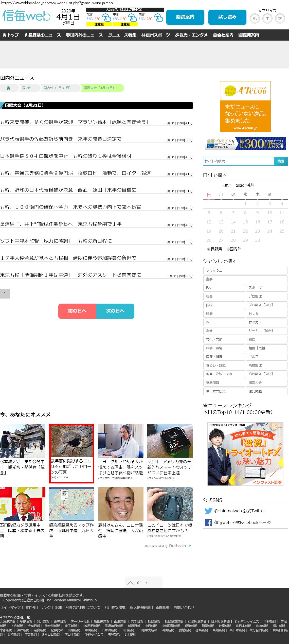Click the 購読案内 button
This screenshot has height=644, width=289.
point(185,17)
